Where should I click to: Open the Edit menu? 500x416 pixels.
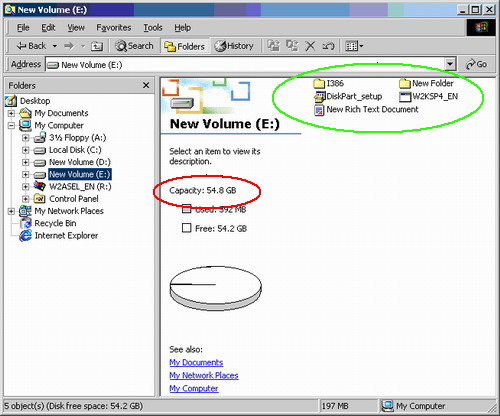(48, 28)
